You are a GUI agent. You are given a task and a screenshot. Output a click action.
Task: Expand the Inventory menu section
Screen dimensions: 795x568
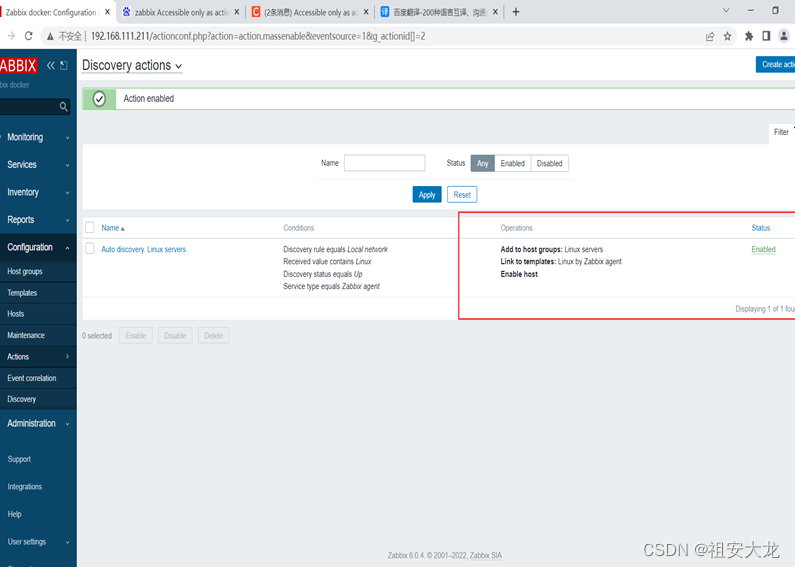click(x=38, y=192)
